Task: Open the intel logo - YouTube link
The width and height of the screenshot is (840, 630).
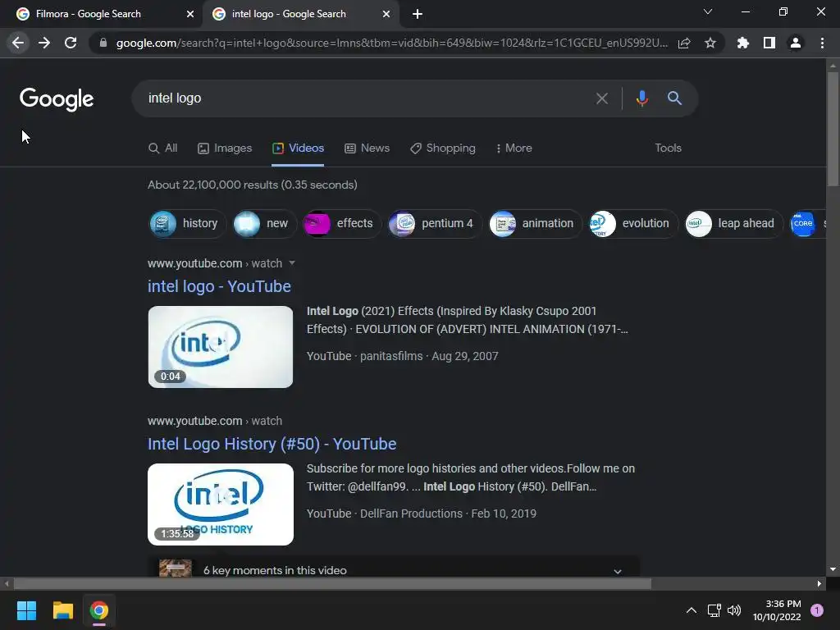Action: [219, 286]
